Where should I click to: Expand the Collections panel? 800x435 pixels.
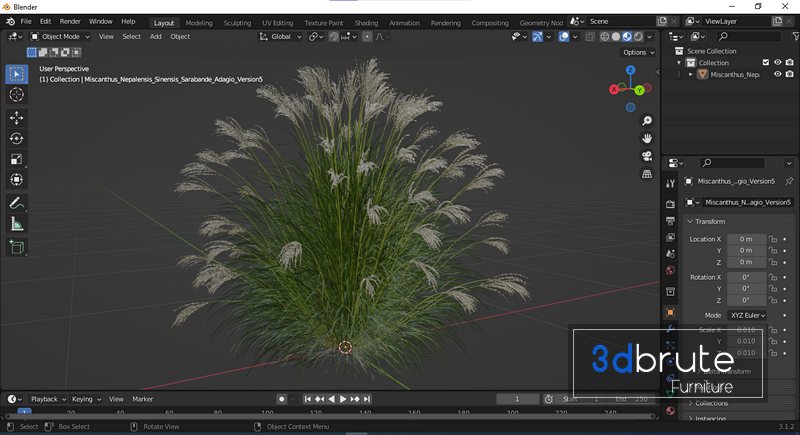709,403
